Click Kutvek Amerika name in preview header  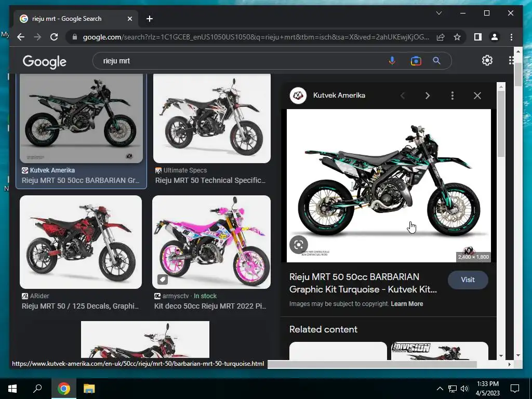point(339,96)
